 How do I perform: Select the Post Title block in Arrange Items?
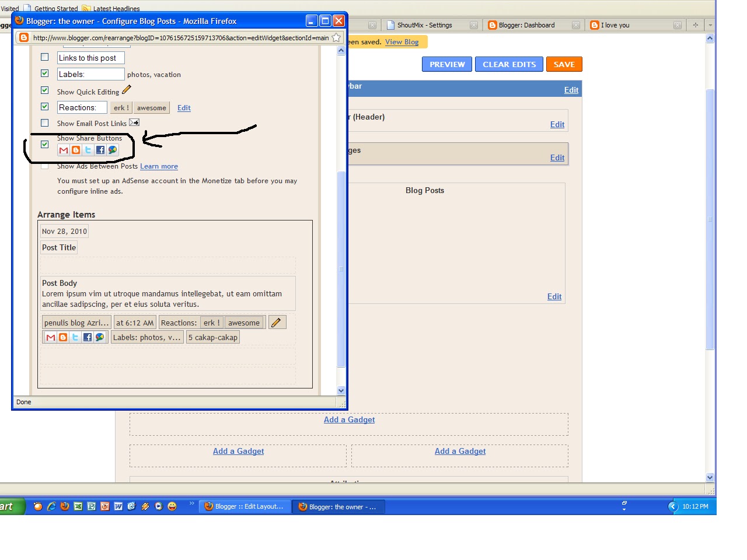tap(59, 247)
